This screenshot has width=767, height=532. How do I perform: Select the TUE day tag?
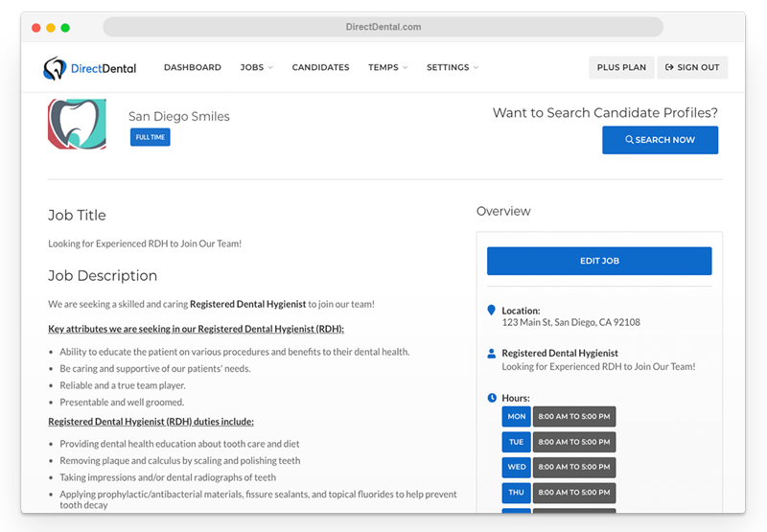pos(516,442)
